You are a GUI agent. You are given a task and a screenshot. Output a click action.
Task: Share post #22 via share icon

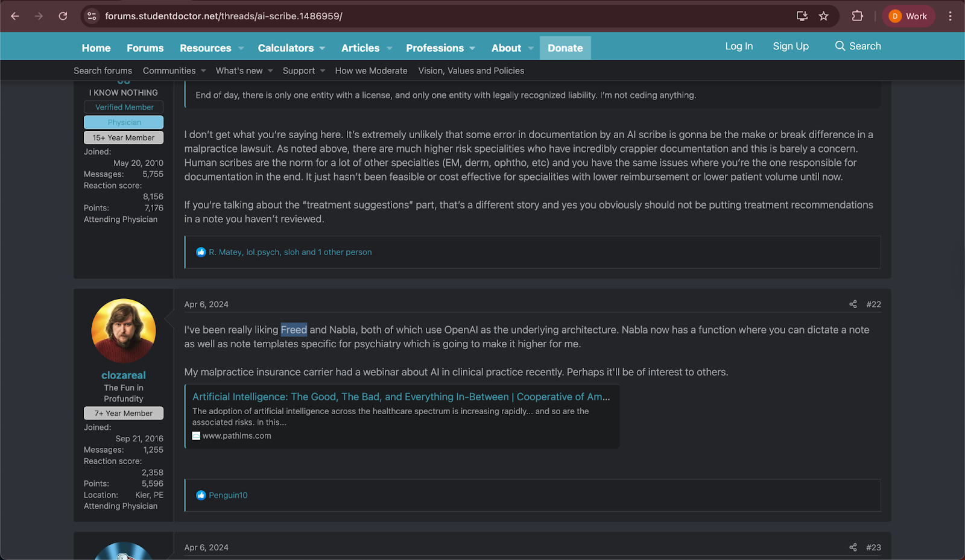(853, 304)
